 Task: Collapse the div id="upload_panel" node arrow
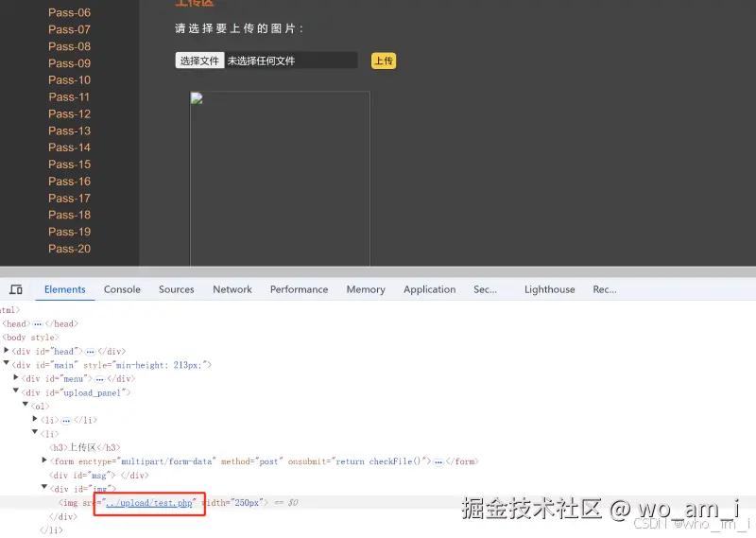[x=16, y=391]
